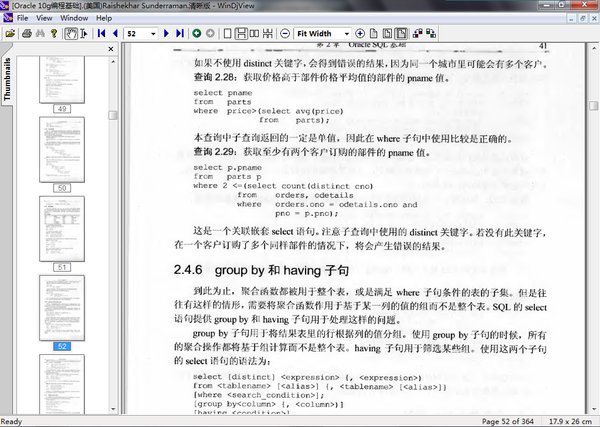Expand the Fit Width zoom dropdown
The height and width of the screenshot is (427, 600).
click(346, 34)
